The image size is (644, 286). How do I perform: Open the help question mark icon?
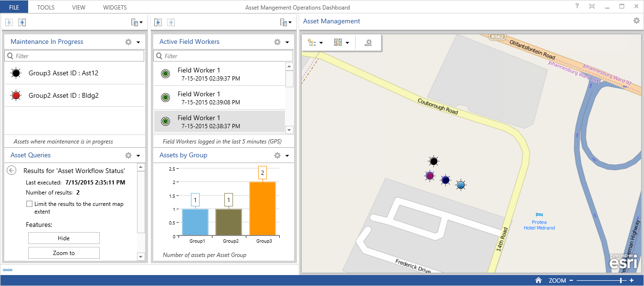point(577,7)
